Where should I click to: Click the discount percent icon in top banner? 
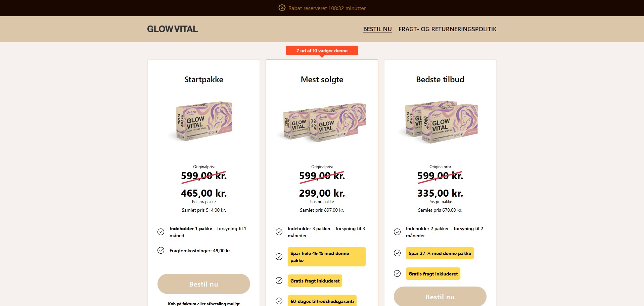tap(282, 8)
